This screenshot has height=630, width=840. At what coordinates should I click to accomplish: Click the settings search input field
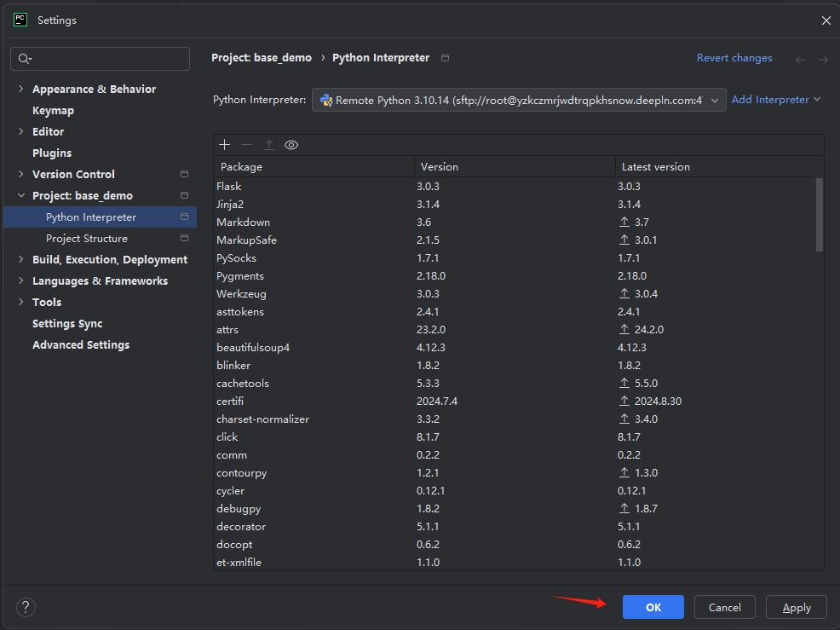click(101, 59)
